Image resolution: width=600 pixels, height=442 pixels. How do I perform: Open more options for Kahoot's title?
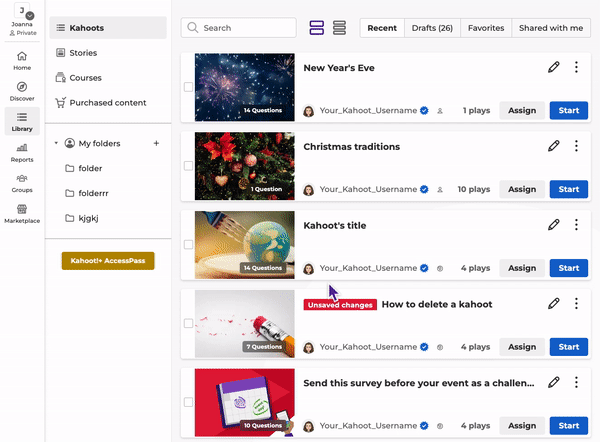pyautogui.click(x=576, y=225)
